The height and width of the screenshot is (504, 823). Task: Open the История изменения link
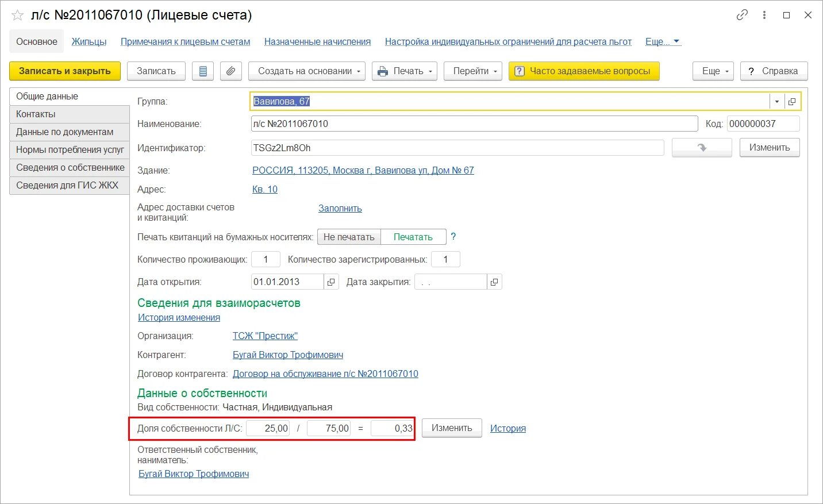click(179, 317)
